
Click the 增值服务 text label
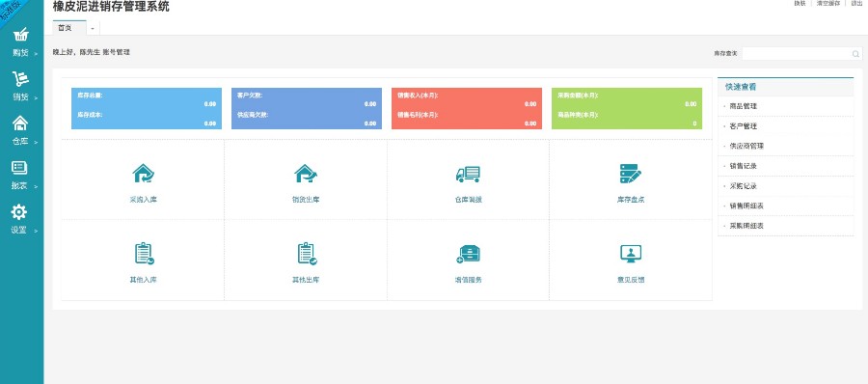click(x=468, y=280)
